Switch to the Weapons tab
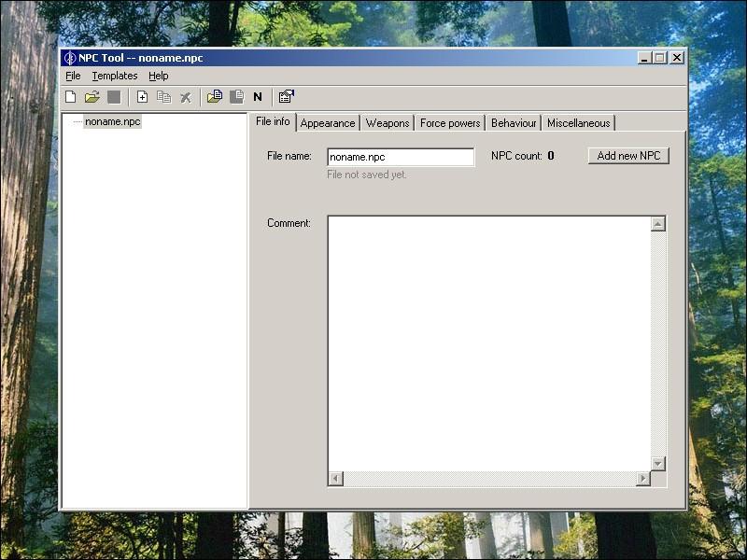 click(388, 123)
